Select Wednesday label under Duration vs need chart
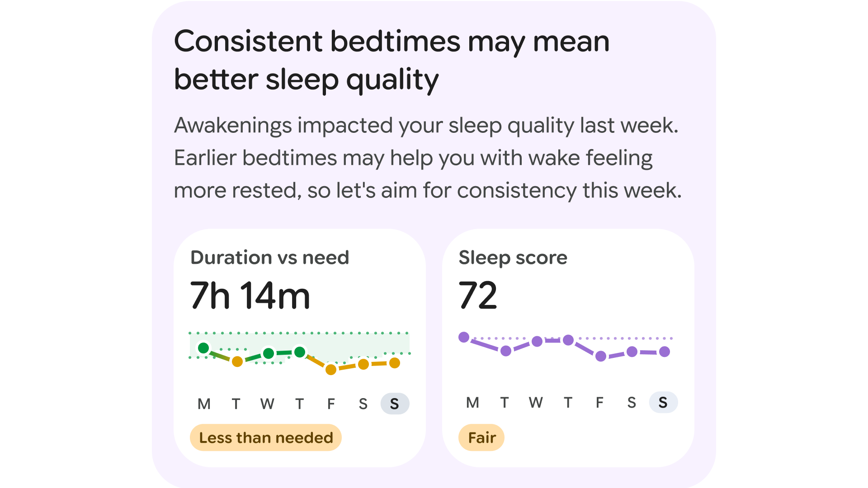The image size is (868, 488). 267,404
